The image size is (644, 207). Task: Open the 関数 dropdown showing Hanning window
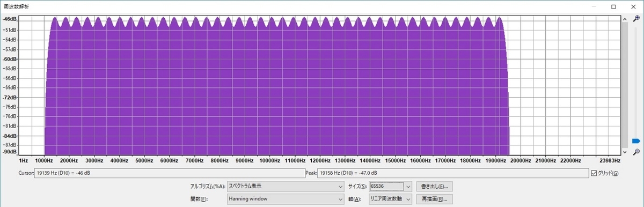click(286, 199)
